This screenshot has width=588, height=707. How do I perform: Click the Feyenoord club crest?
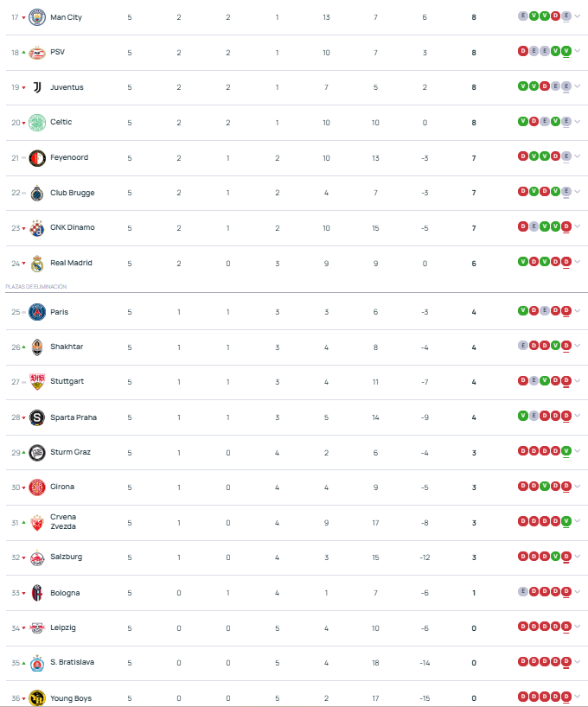(x=37, y=158)
